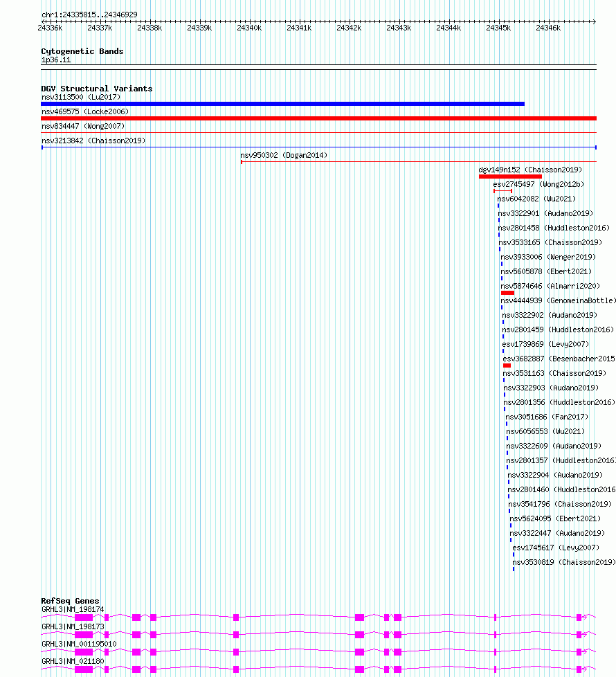Open nsv3533165 (Chaisson2019) label
The width and height of the screenshot is (616, 677).
click(550, 243)
